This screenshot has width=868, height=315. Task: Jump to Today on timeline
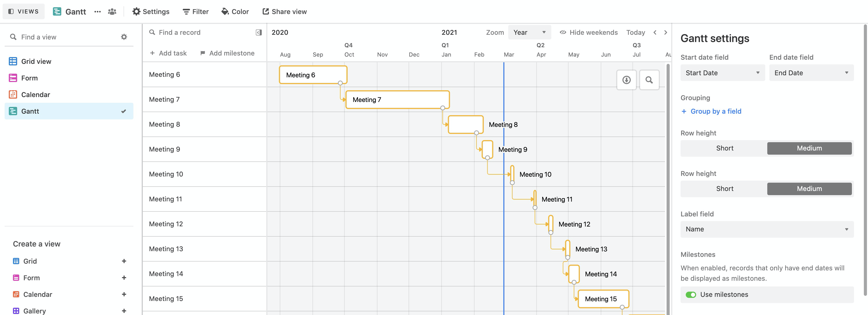635,32
